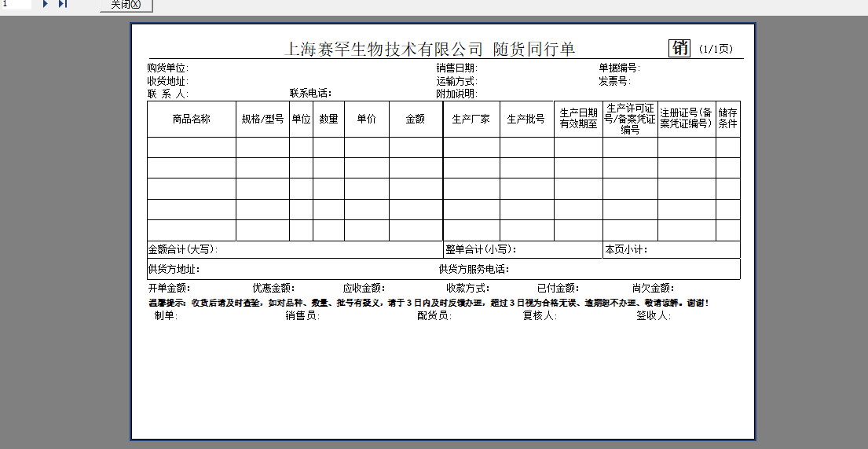Screen dimensions: 868x449
Task: Select the 已付金额 label
Action: (558, 289)
